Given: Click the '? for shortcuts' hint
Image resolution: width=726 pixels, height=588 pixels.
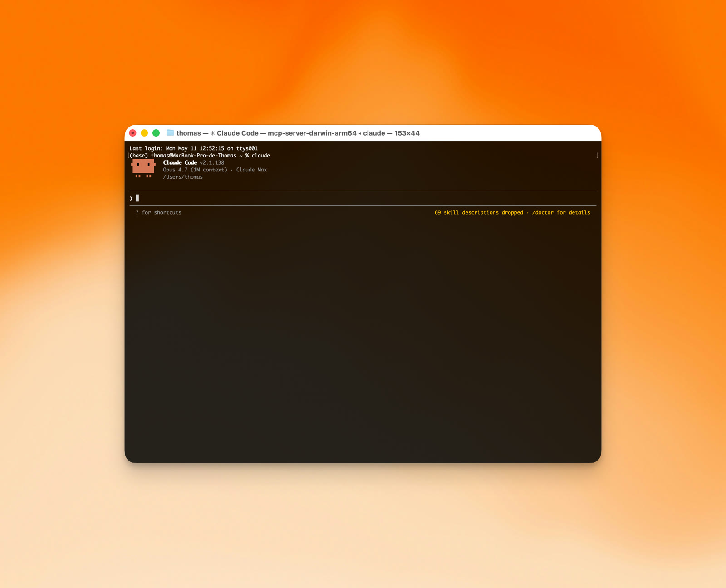Looking at the screenshot, I should tap(158, 212).
